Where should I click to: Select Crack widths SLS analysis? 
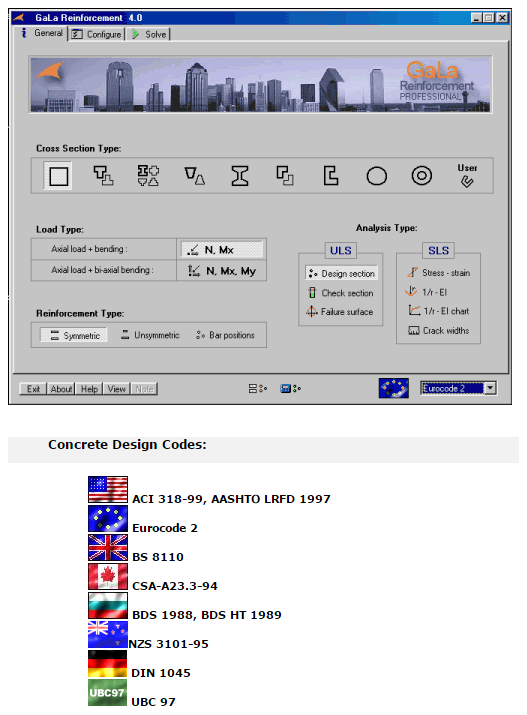pos(439,331)
